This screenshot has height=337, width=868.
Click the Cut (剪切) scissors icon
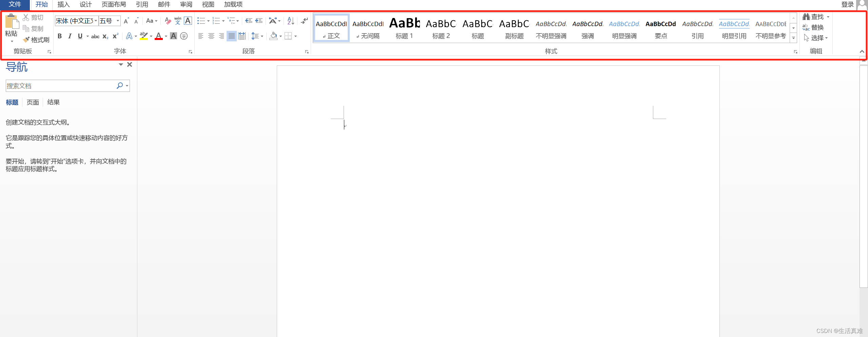point(26,17)
